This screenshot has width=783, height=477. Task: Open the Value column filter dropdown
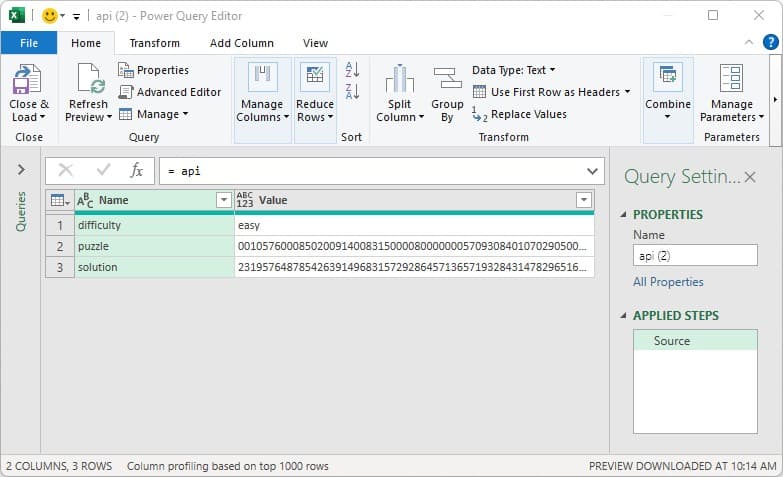click(x=583, y=200)
